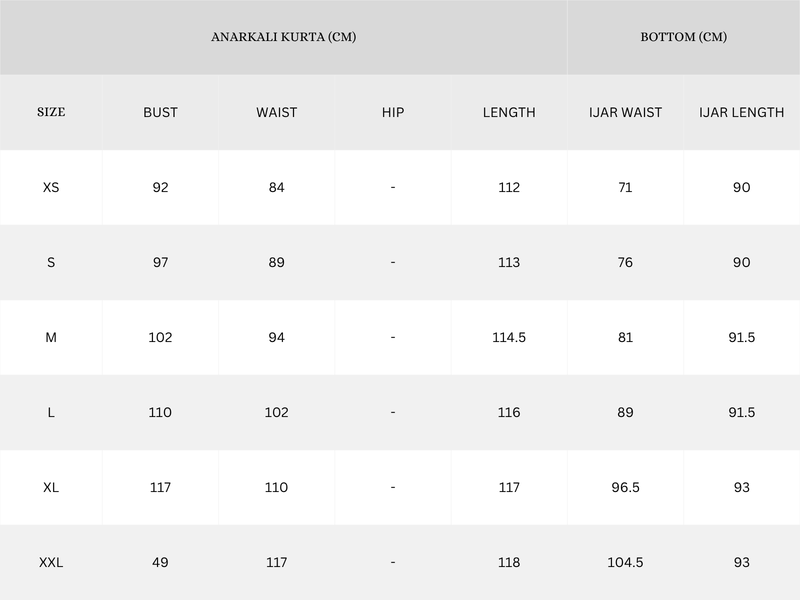Viewport: 800px width, 600px height.
Task: Select the LENGTH column header
Action: click(509, 112)
